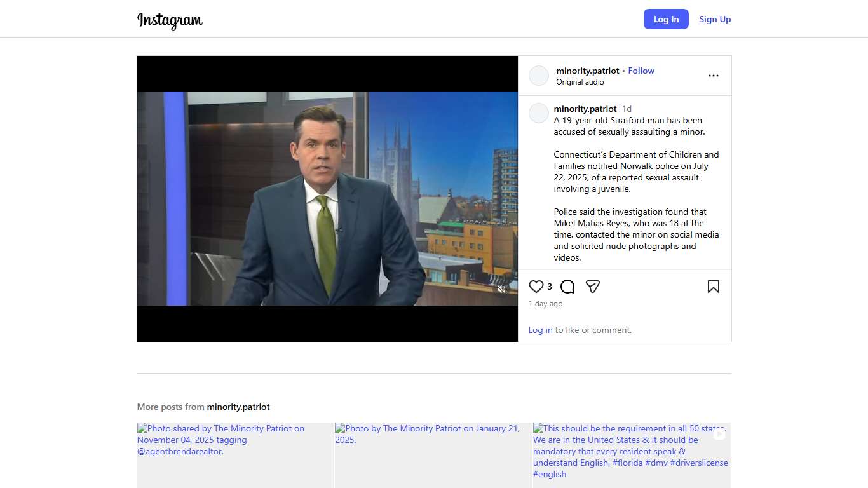Click the Original audio label

coord(580,82)
